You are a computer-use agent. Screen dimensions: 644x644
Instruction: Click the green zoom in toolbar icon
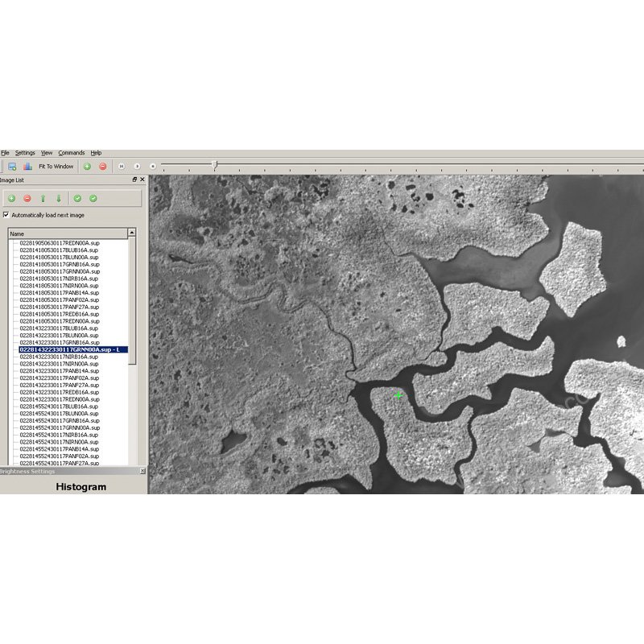[87, 167]
